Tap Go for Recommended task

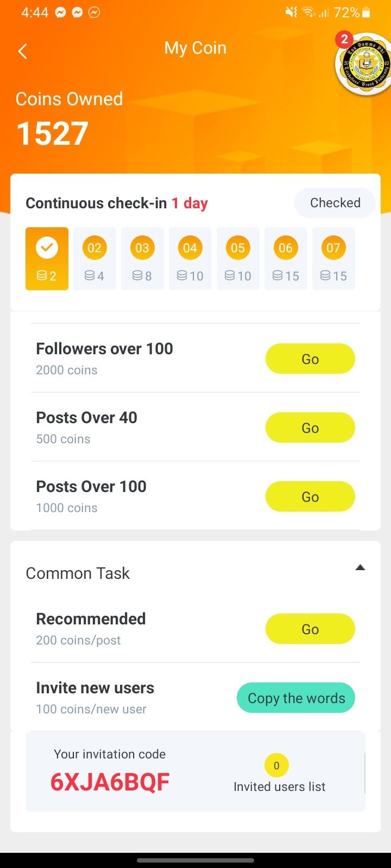click(310, 629)
